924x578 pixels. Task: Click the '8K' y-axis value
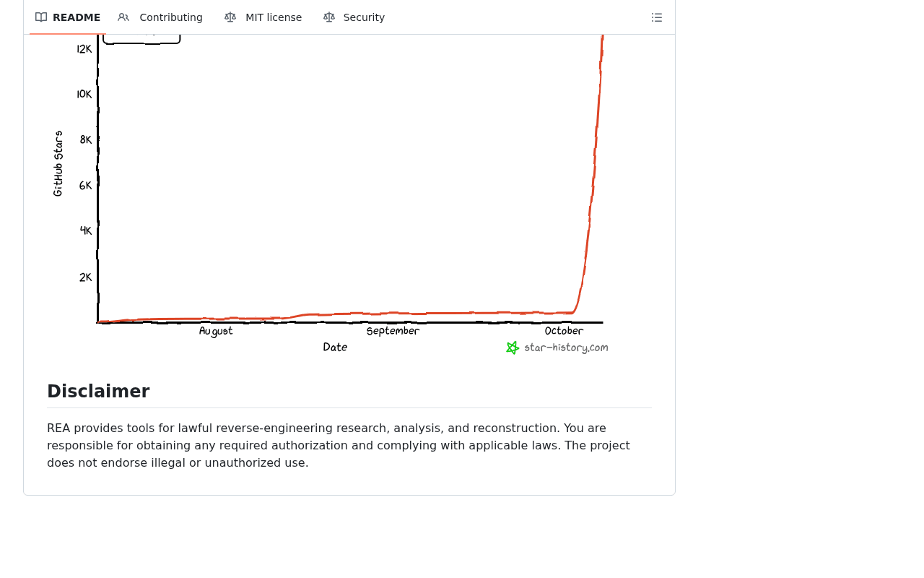tap(86, 140)
